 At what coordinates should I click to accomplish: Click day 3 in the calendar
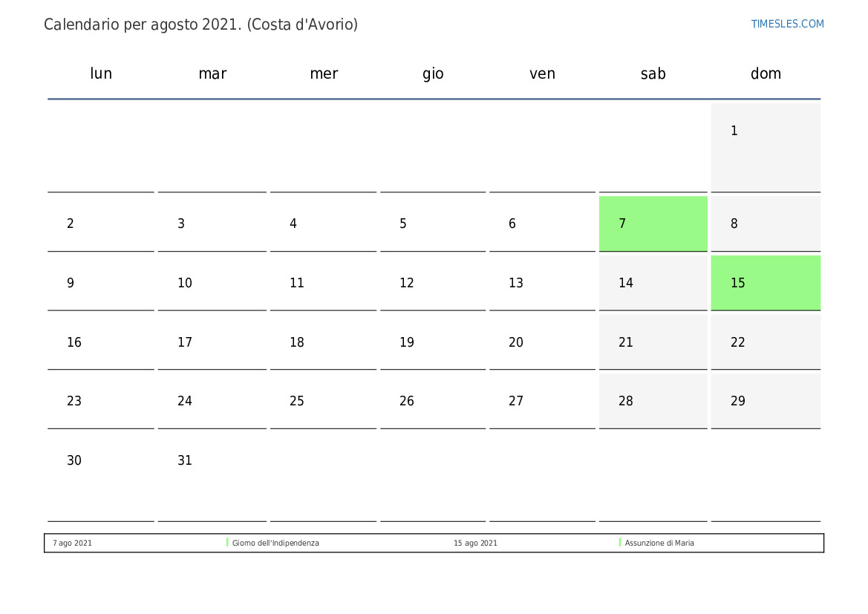212,223
